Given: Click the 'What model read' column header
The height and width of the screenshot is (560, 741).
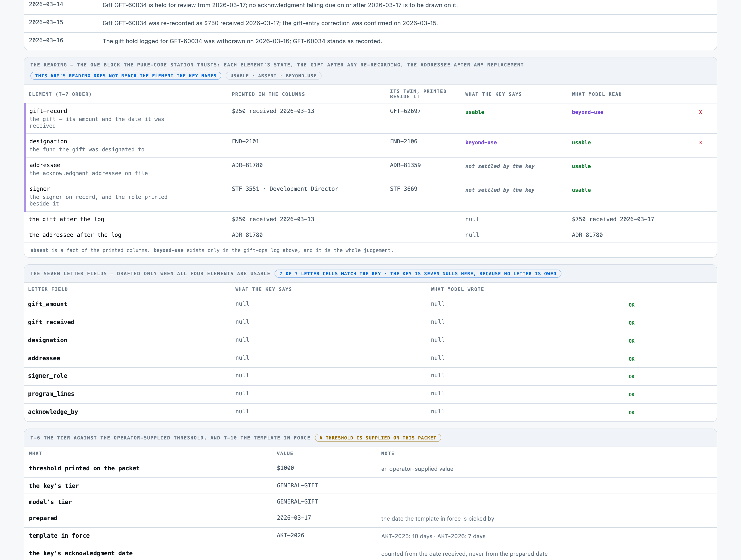Looking at the screenshot, I should [x=597, y=94].
